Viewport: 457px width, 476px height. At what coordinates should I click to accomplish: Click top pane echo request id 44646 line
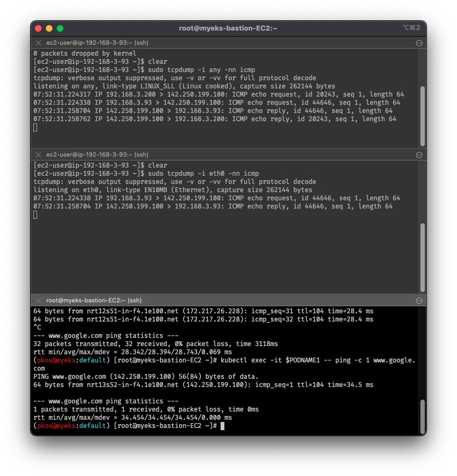tap(217, 103)
